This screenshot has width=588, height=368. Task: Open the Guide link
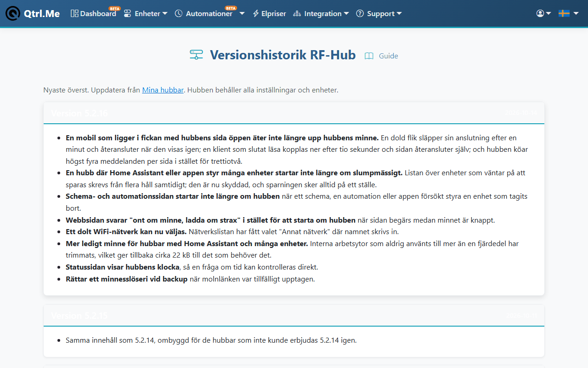389,56
